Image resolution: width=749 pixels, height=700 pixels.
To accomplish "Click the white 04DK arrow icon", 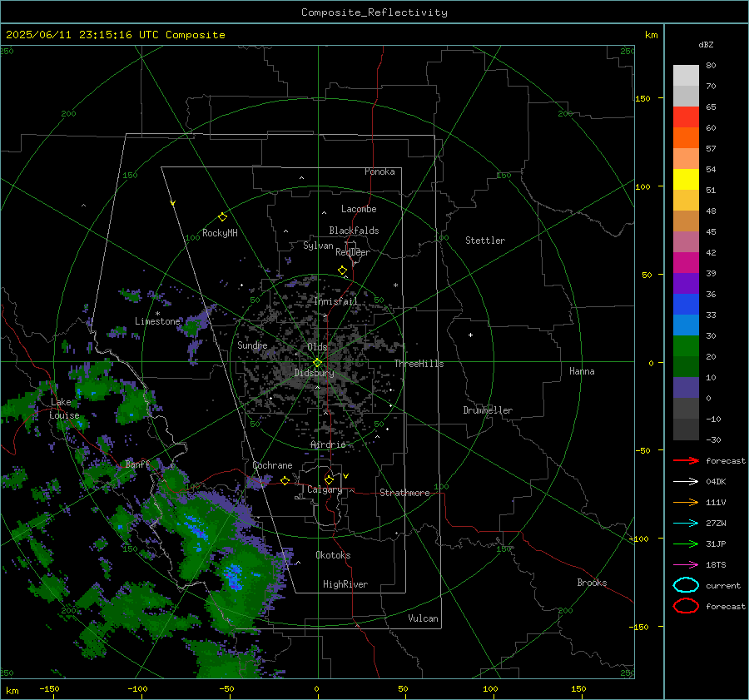I will coord(686,481).
